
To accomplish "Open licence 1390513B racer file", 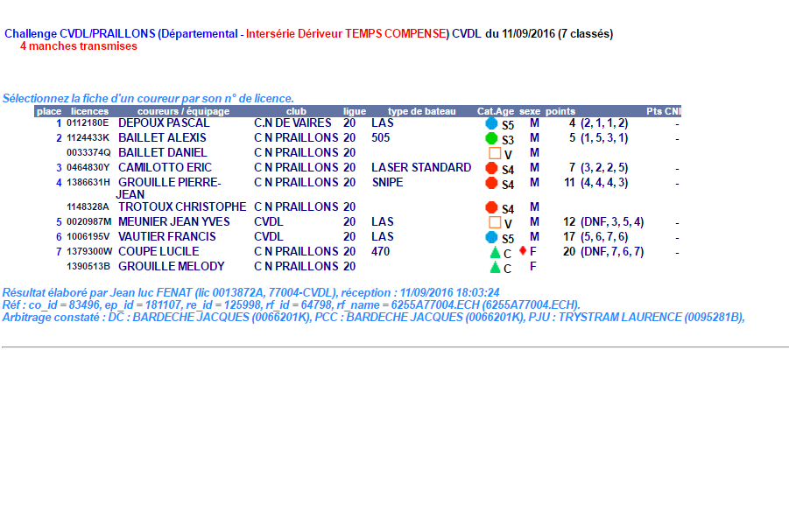I will [88, 266].
